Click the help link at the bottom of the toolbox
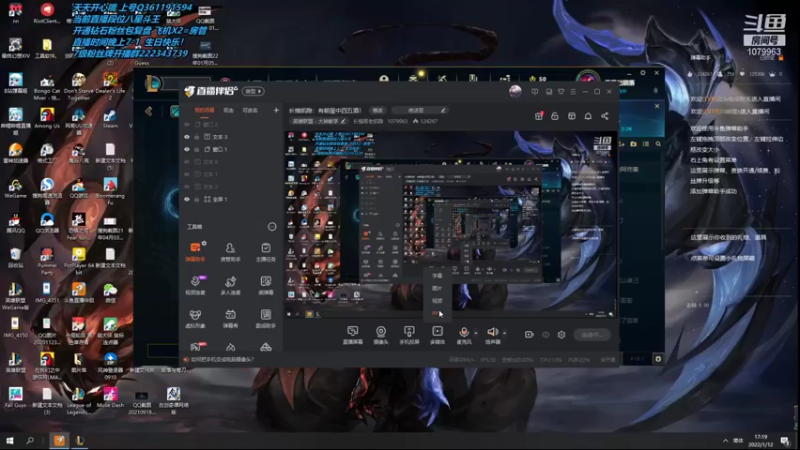The width and height of the screenshot is (800, 450). click(x=218, y=360)
